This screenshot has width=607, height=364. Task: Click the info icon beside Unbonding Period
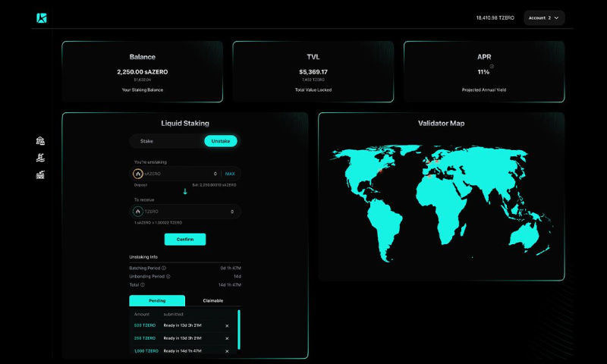tap(168, 276)
